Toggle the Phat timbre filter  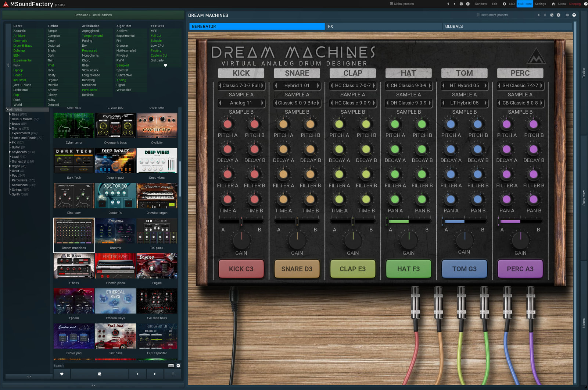pos(51,65)
